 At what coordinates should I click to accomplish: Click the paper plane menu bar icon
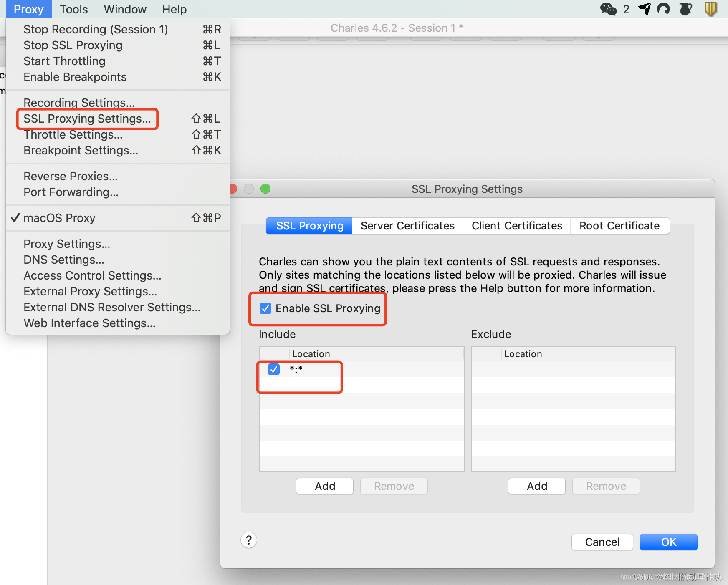point(645,9)
